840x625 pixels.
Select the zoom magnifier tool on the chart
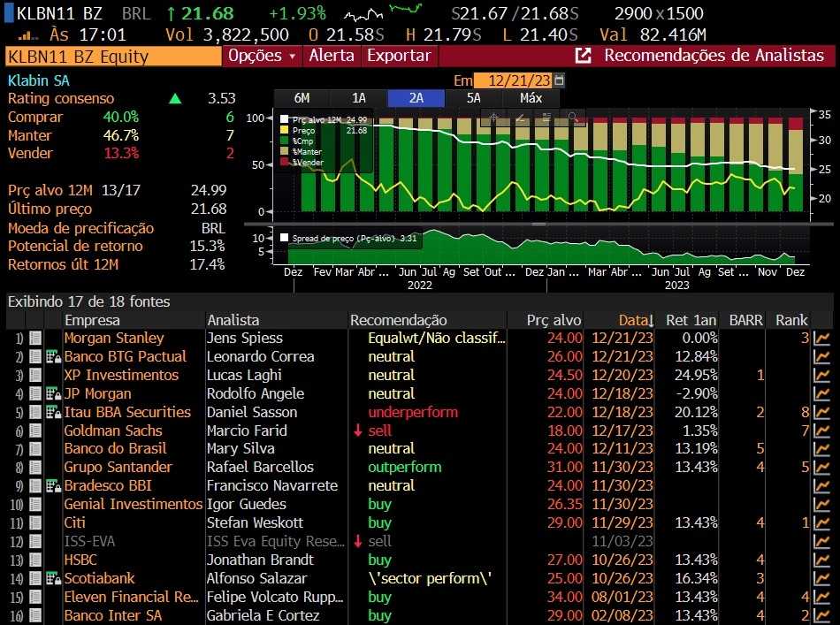(572, 118)
